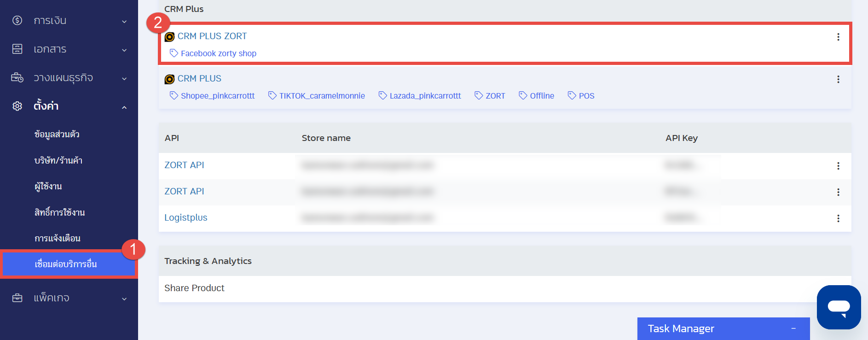Expand the การเงิน sidebar menu
Screen dimensions: 868x340
69,21
